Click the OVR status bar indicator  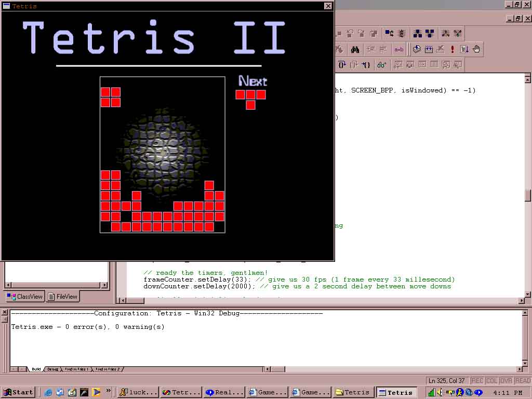click(x=506, y=381)
